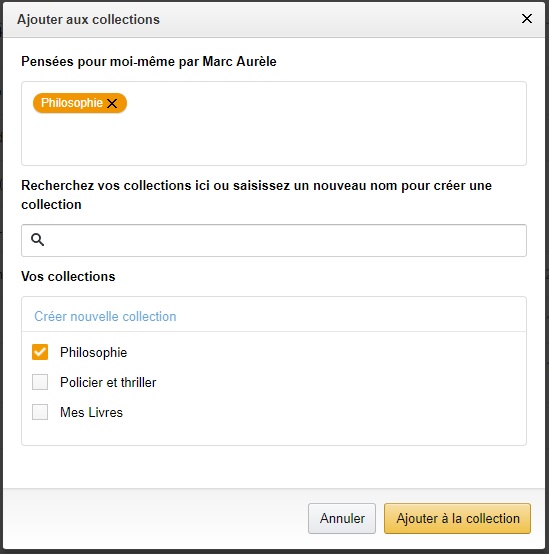Viewport: 549px width, 554px height.
Task: Select the Policier et thriller label
Action: click(x=108, y=382)
